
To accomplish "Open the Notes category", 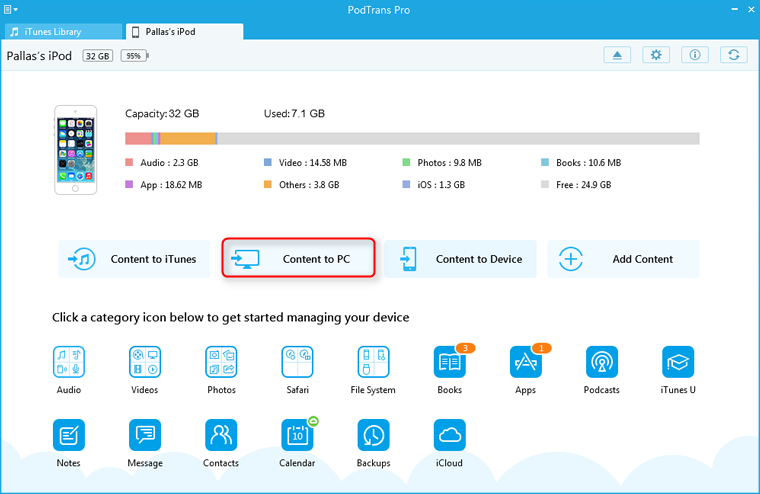I will (x=69, y=435).
